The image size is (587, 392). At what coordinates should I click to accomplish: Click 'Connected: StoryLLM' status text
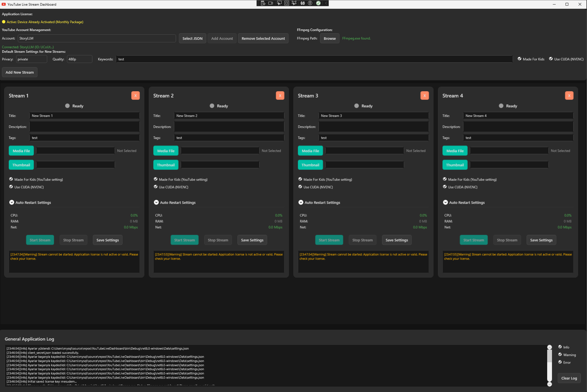(28, 47)
